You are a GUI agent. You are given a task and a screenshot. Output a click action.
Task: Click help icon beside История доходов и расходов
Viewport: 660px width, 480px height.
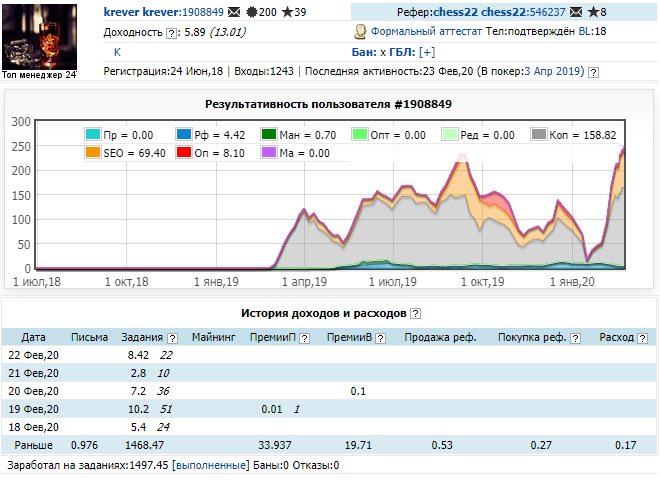[x=415, y=313]
